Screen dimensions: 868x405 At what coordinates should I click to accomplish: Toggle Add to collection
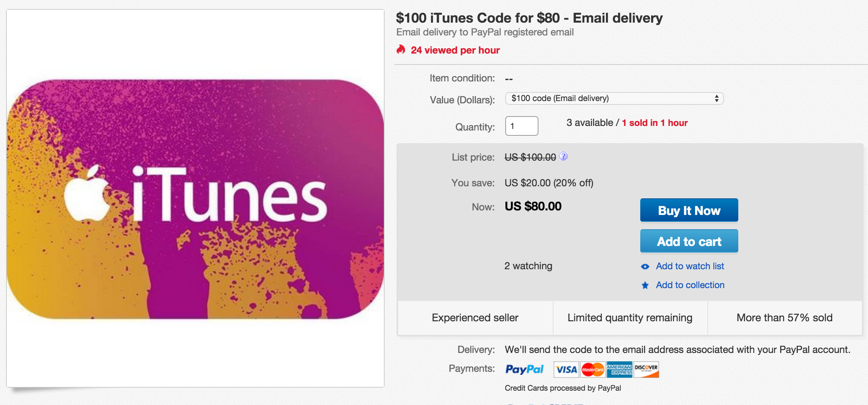tap(690, 285)
